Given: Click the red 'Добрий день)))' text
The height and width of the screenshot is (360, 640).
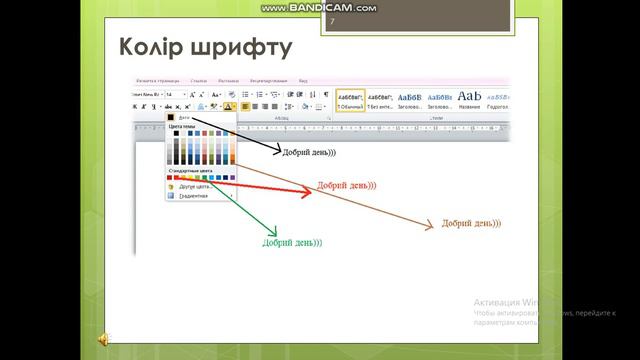Looking at the screenshot, I should [x=347, y=185].
